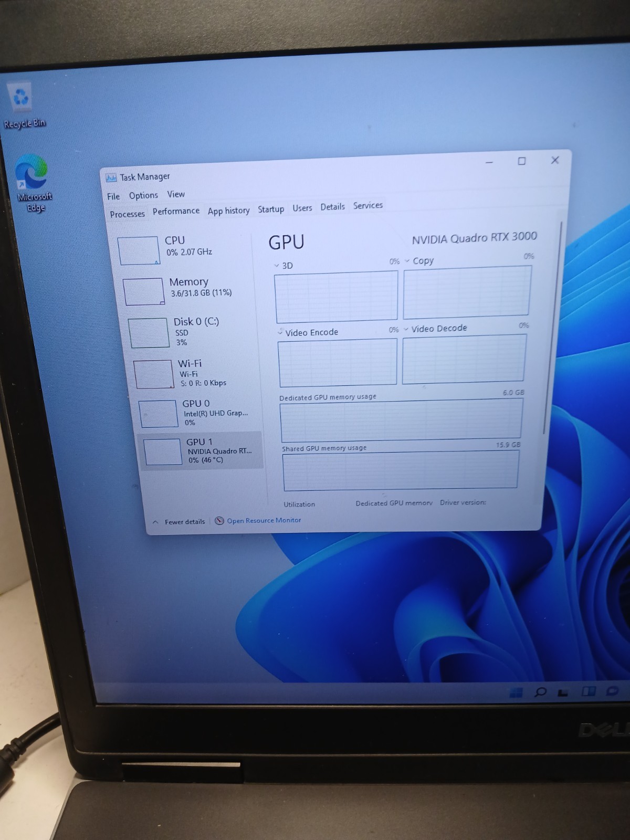Select GPU 1 NVIDIA Quadro entry
630x840 pixels.
202,451
